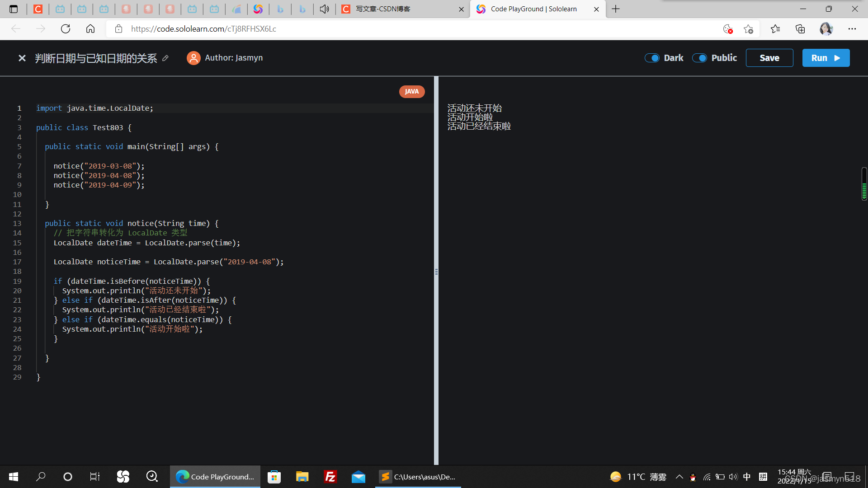This screenshot has width=868, height=488.
Task: View site info via lock icon
Action: tap(118, 29)
